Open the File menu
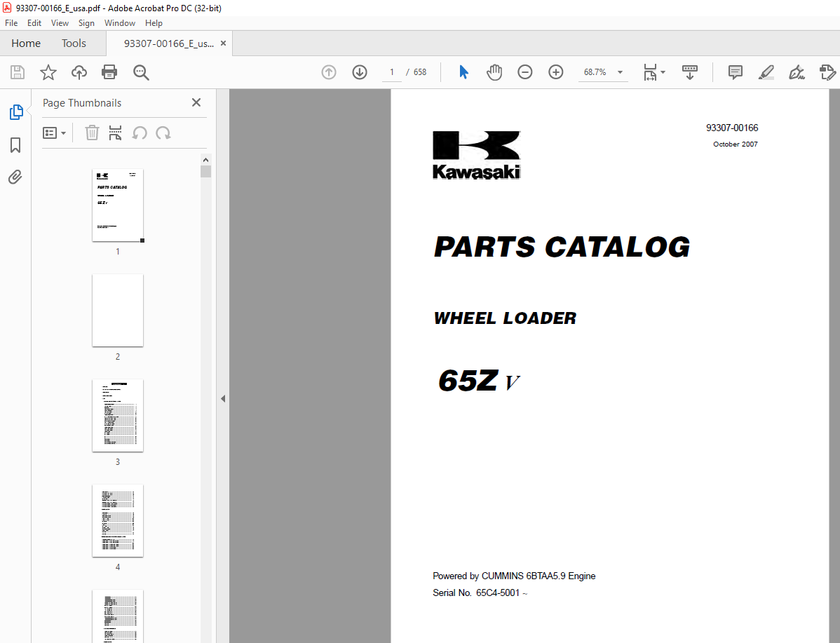Screen dimensions: 840x643 [x=11, y=23]
